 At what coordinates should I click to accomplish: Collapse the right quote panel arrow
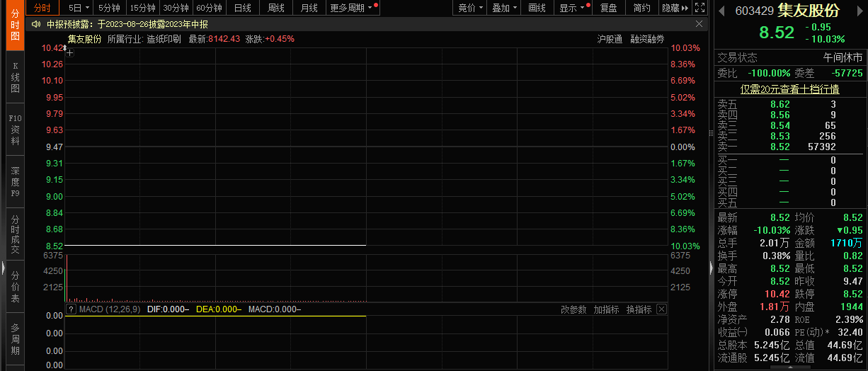click(711, 266)
